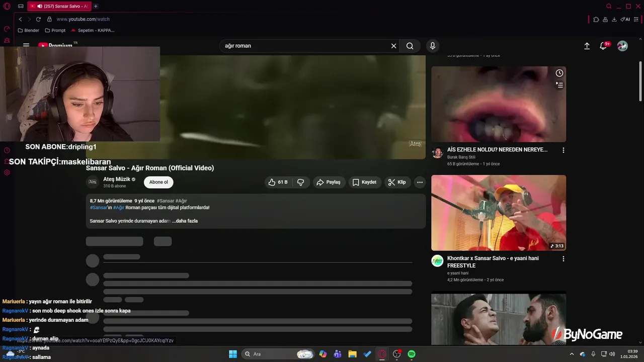Search open tabs with the magnifier

point(609,7)
